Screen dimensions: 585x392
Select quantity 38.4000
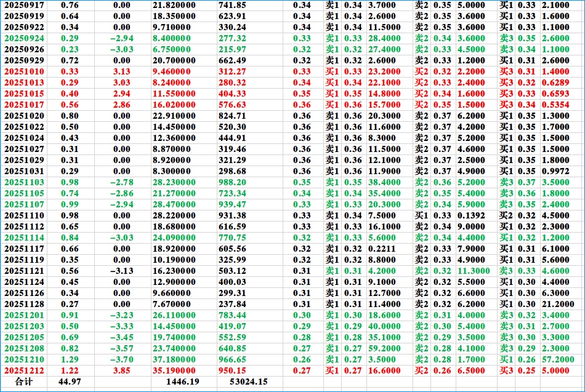coord(384,182)
